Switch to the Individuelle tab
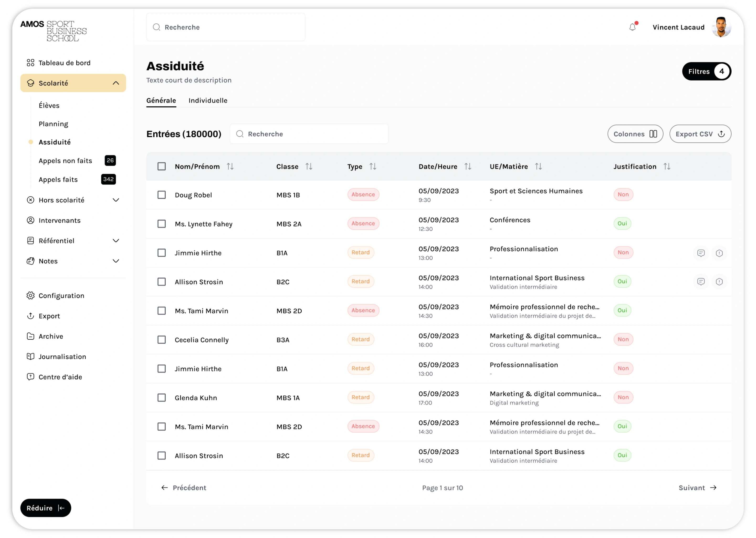 (208, 100)
